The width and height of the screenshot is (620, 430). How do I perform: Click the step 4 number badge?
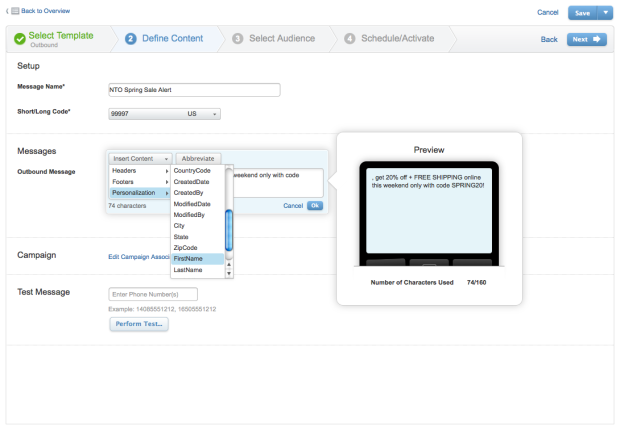[350, 39]
